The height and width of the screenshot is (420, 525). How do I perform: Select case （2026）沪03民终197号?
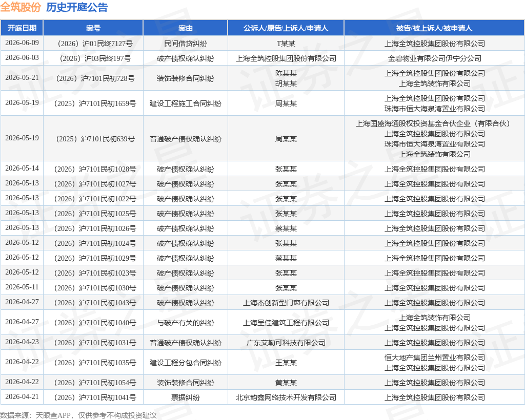click(93, 58)
